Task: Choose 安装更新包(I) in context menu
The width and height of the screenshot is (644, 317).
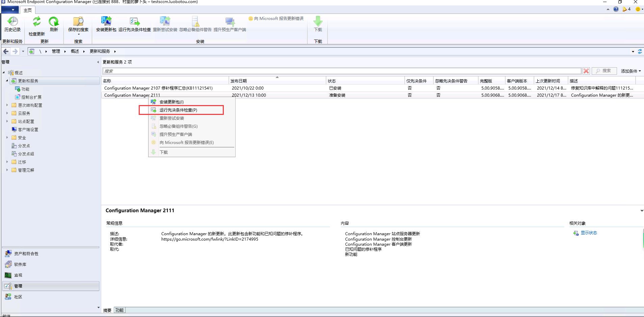Action: coord(192,102)
